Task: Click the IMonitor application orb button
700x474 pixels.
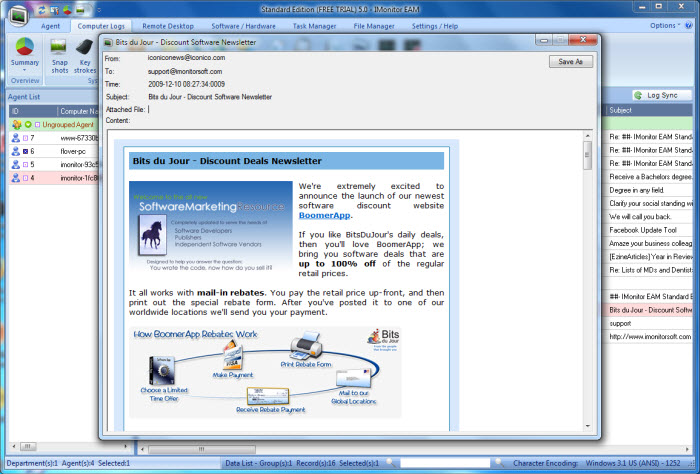Action: (14, 12)
